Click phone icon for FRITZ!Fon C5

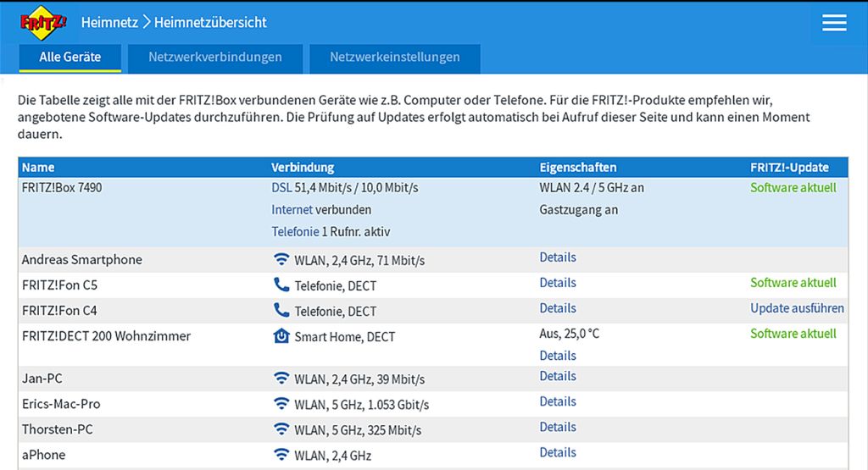click(281, 285)
